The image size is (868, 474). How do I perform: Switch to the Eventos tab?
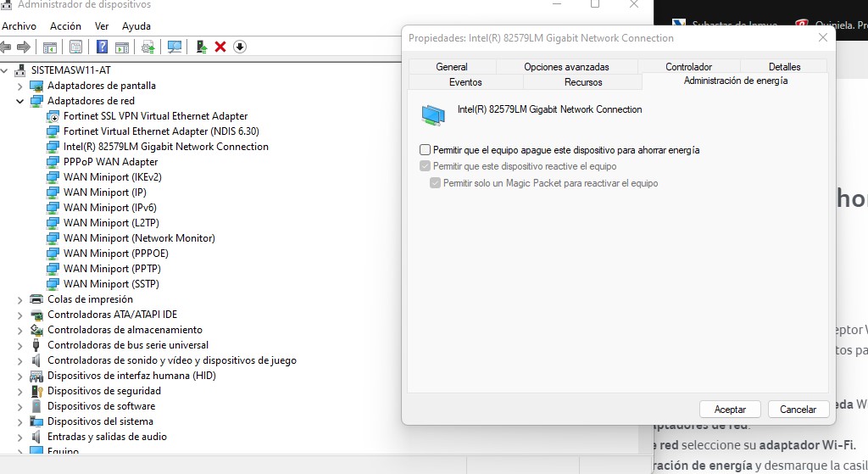tap(465, 82)
